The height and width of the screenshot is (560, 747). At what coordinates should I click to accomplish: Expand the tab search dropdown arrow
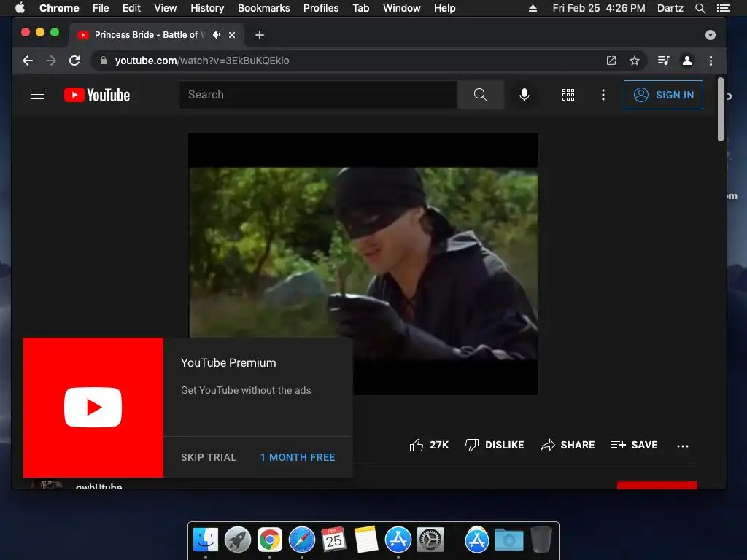711,35
